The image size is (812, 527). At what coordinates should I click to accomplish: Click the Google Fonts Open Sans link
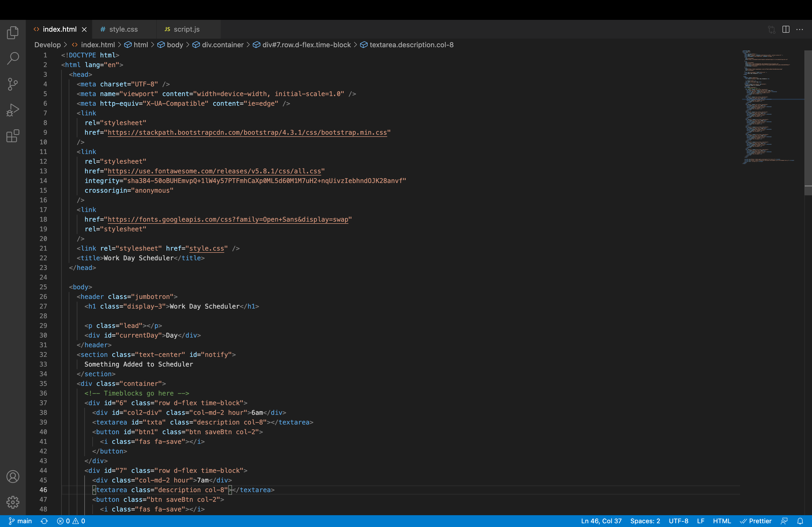(x=228, y=219)
